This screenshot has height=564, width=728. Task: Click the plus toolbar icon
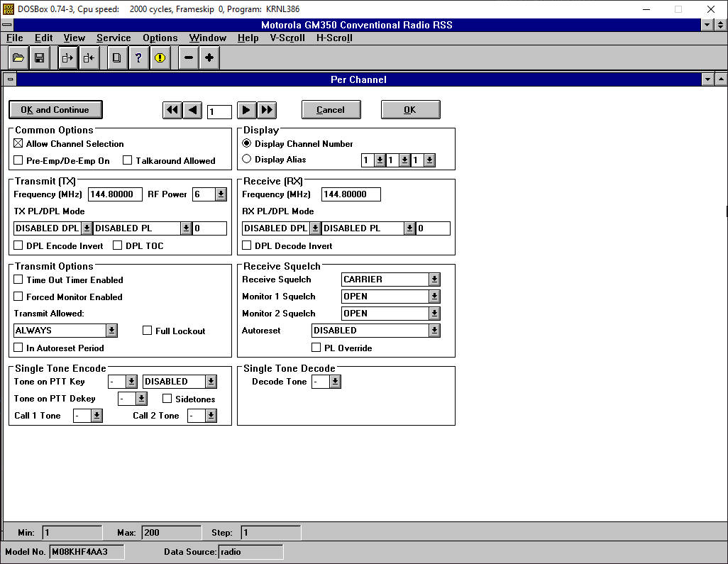(209, 57)
